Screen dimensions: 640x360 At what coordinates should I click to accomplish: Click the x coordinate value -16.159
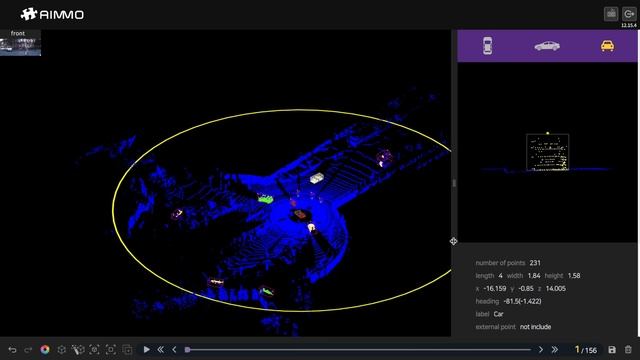(x=494, y=289)
